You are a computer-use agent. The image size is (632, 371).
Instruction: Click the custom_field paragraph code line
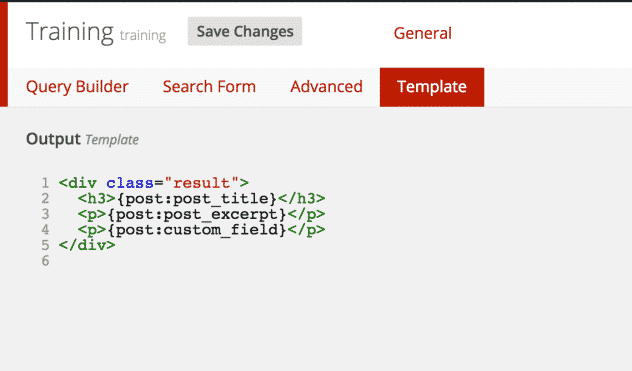click(201, 230)
